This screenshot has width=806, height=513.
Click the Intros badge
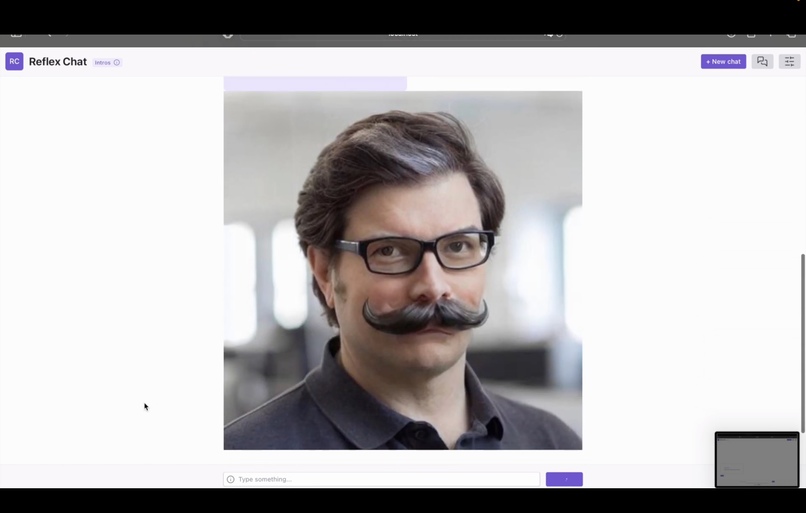point(107,62)
